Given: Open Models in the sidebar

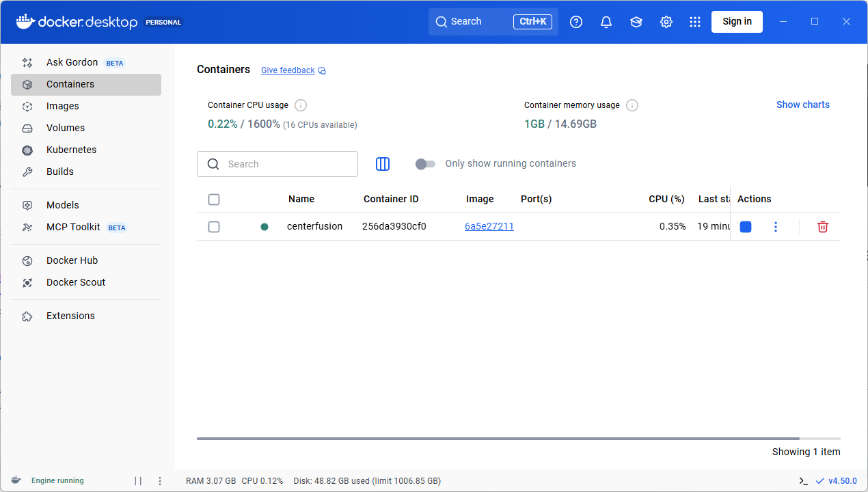Looking at the screenshot, I should [86, 205].
